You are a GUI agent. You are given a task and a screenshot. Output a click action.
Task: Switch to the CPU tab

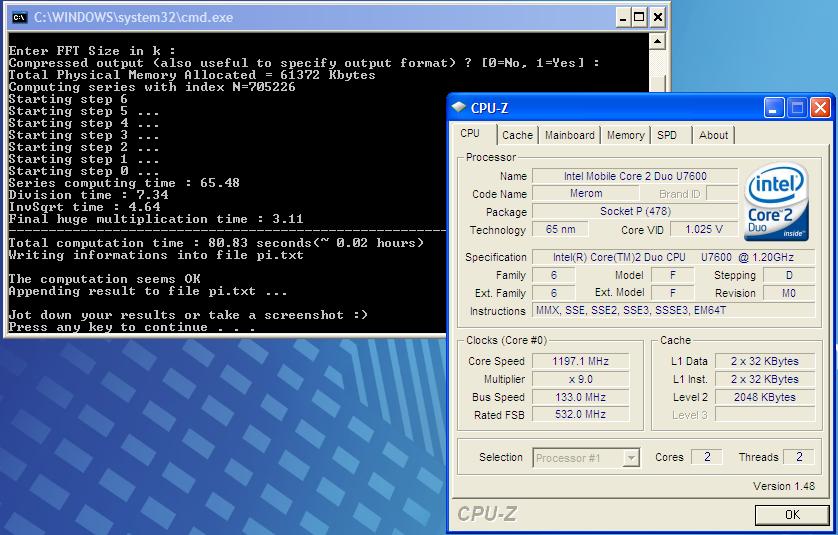pos(470,134)
